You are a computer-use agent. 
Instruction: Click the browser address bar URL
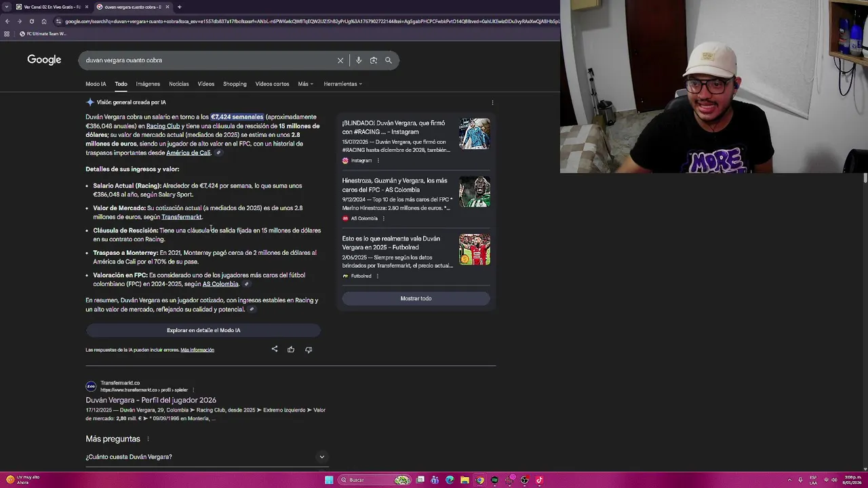(x=312, y=21)
